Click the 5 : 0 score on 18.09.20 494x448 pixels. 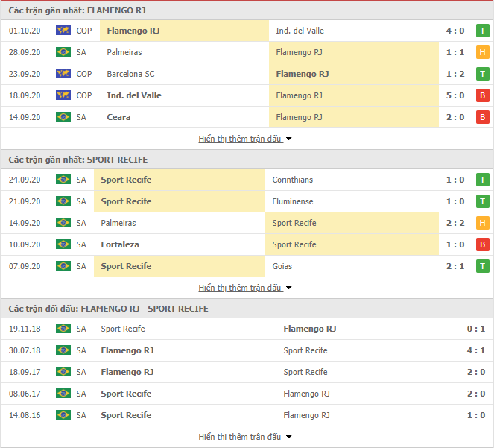455,95
